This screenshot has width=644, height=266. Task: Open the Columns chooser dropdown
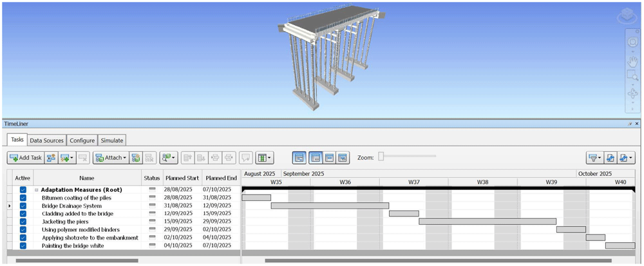(265, 158)
